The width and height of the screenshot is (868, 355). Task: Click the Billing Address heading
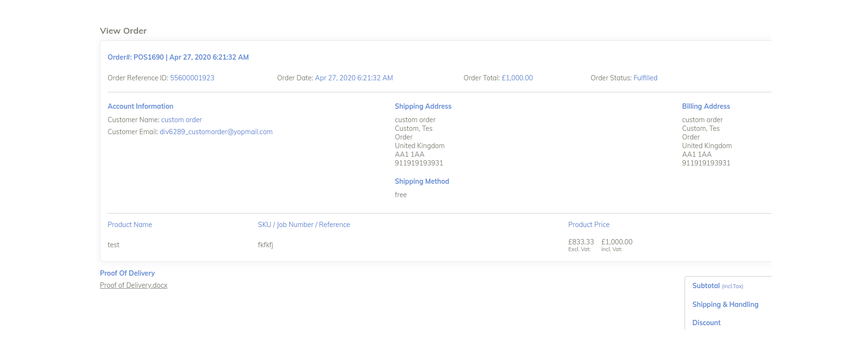click(706, 106)
